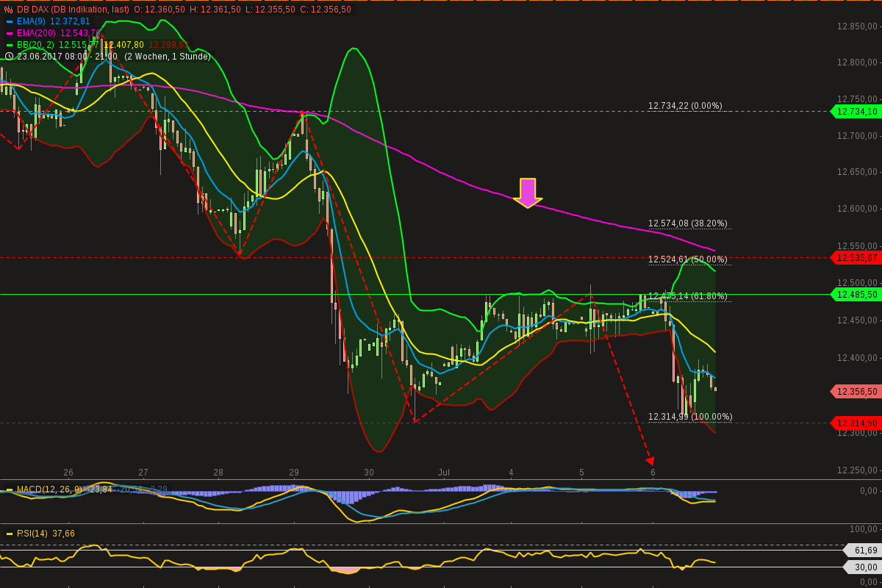Click the RSI upper level tag 61,69
882x588 pixels.
[x=861, y=550]
